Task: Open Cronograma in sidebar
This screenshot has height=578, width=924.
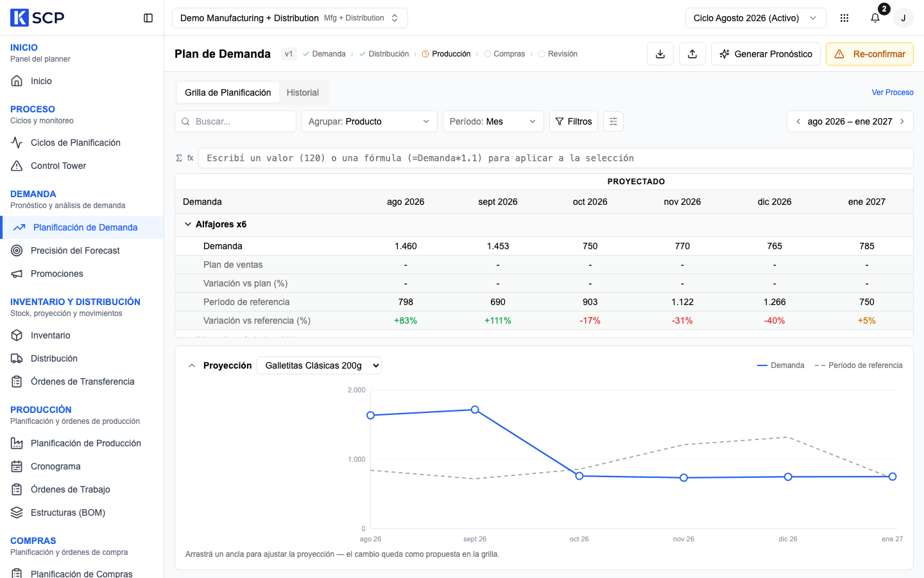Action: click(x=82, y=466)
